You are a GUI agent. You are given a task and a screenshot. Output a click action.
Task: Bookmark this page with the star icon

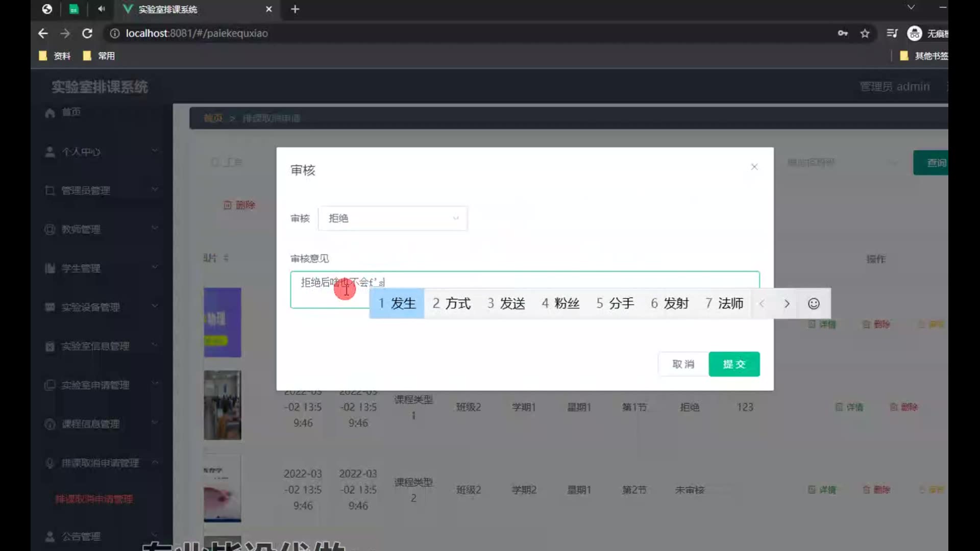tap(865, 34)
